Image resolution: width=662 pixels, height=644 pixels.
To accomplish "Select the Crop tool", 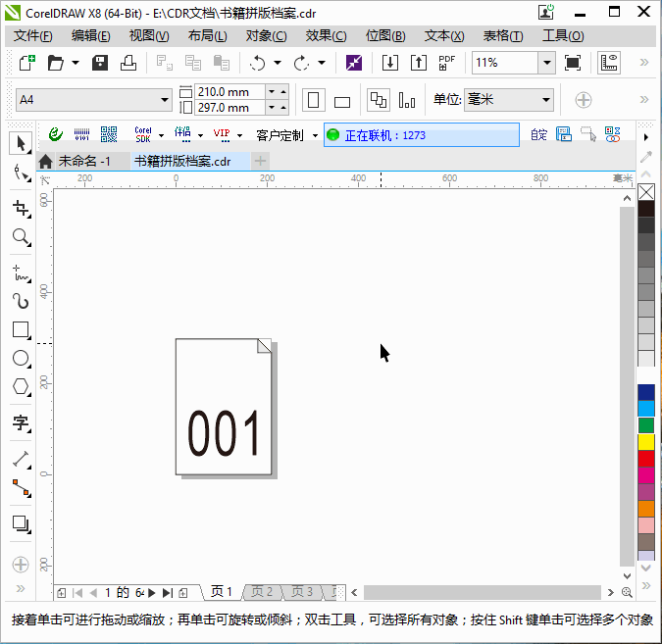I will point(21,209).
